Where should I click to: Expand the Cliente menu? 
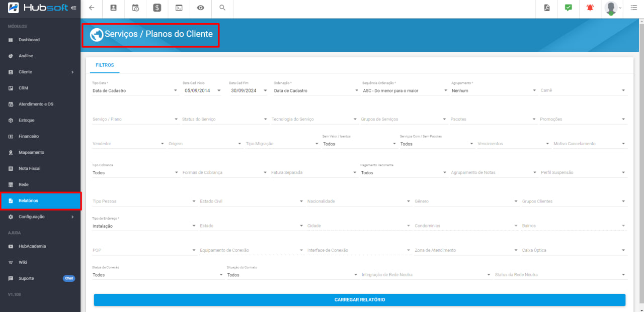[x=40, y=72]
